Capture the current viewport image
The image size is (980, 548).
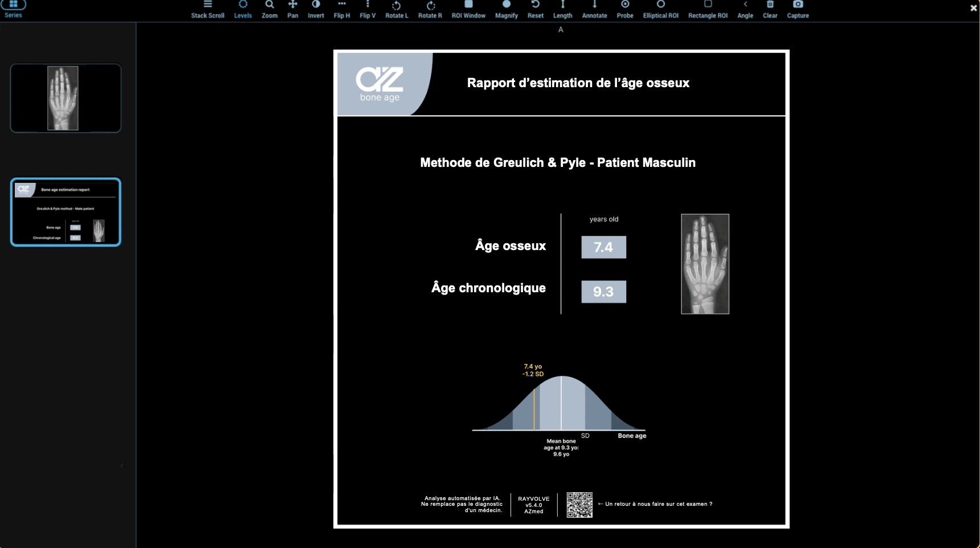click(798, 10)
